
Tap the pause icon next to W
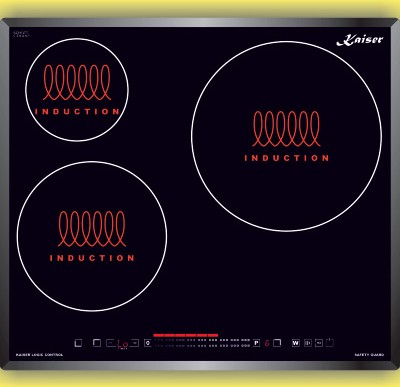308,343
